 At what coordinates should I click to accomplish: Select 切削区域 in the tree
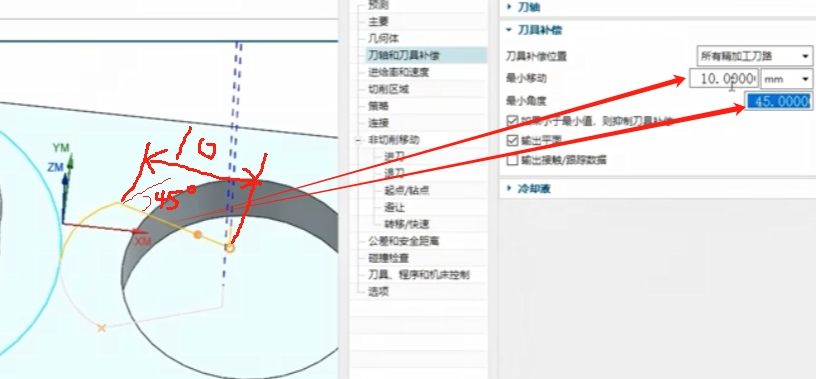coord(388,89)
